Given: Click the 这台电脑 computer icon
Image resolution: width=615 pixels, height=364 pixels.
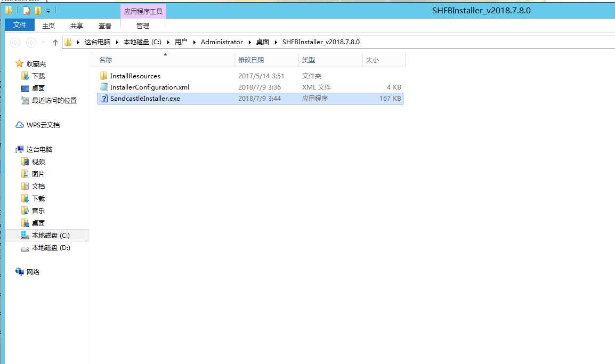Looking at the screenshot, I should [20, 149].
